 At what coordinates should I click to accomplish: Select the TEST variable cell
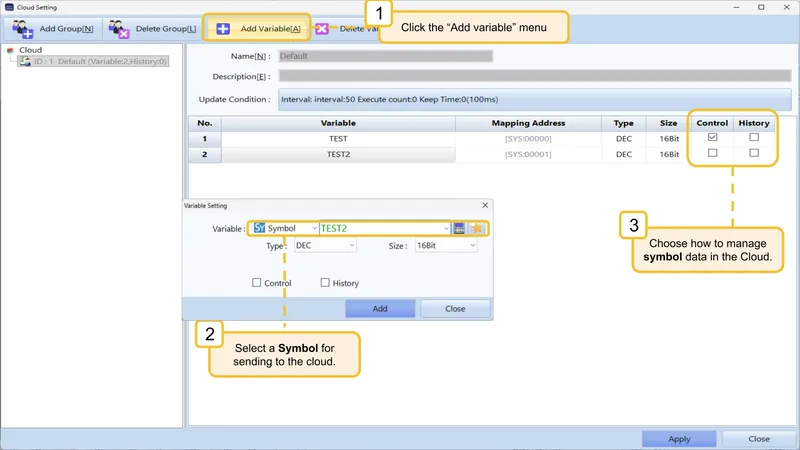pyautogui.click(x=338, y=139)
